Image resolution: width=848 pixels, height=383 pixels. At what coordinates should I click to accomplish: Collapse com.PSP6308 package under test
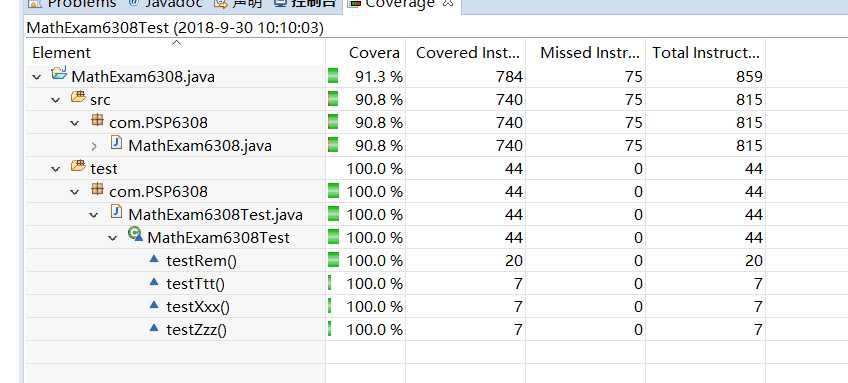click(x=75, y=192)
